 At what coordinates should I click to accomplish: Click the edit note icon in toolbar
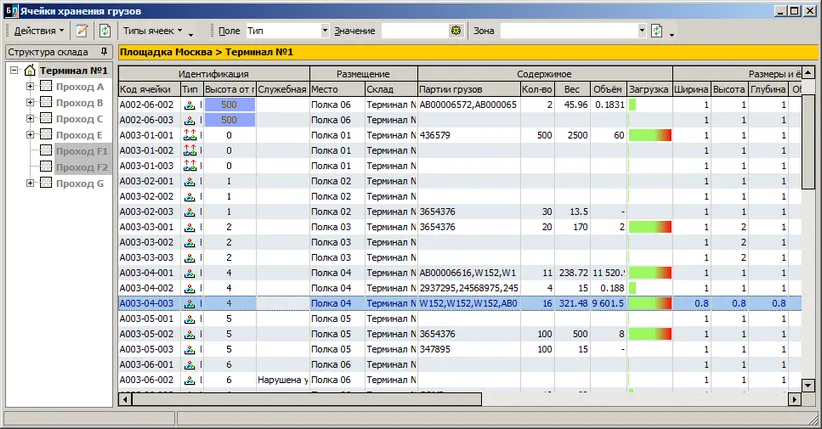click(x=82, y=31)
